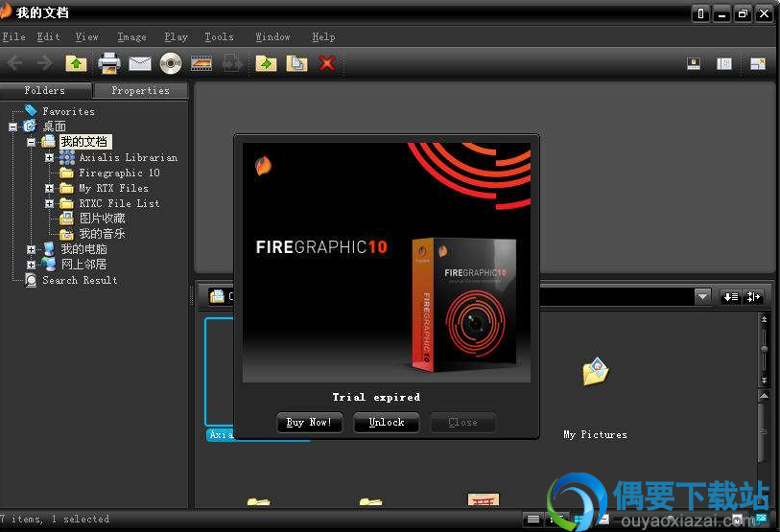
Task: Click the red X delete icon
Action: point(327,63)
